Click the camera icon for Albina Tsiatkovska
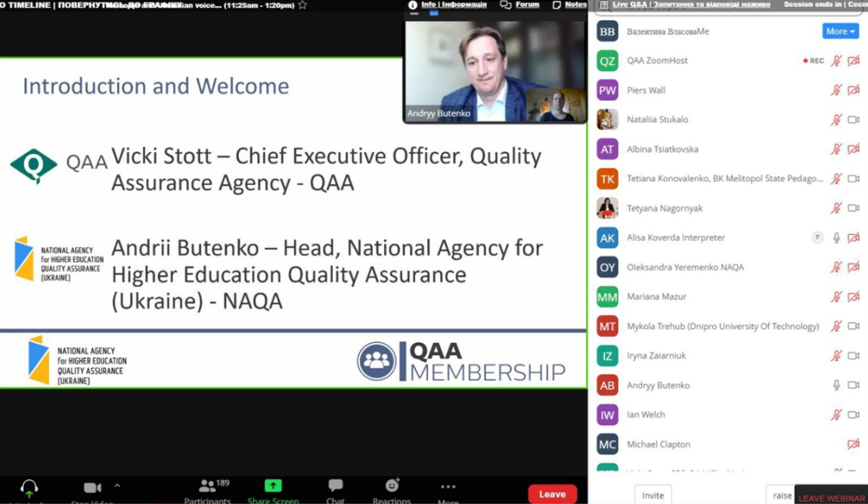This screenshot has height=504, width=868. point(854,150)
